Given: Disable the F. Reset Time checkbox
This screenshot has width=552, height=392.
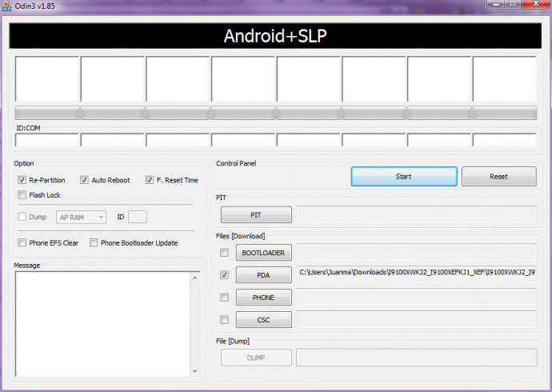Looking at the screenshot, I should pos(150,180).
